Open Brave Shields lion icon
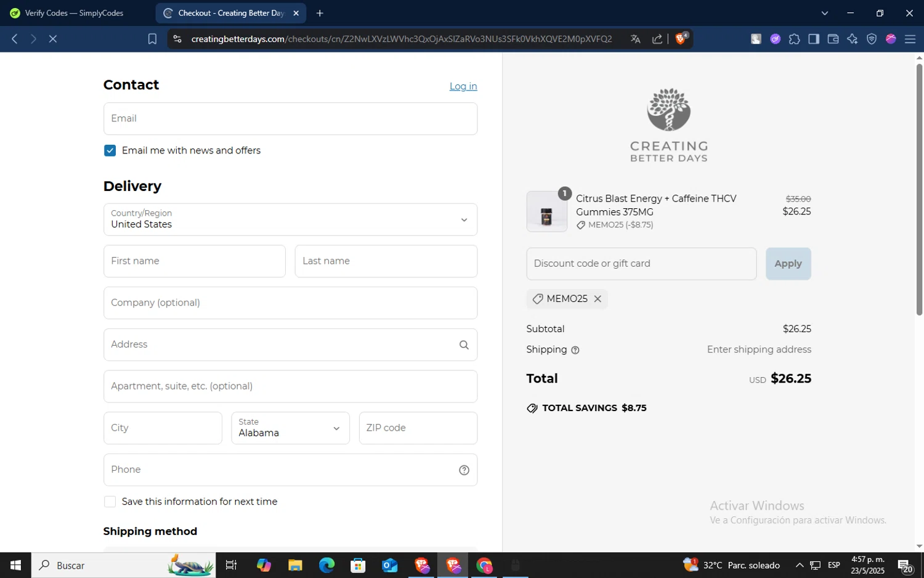The image size is (924, 578). (x=681, y=39)
